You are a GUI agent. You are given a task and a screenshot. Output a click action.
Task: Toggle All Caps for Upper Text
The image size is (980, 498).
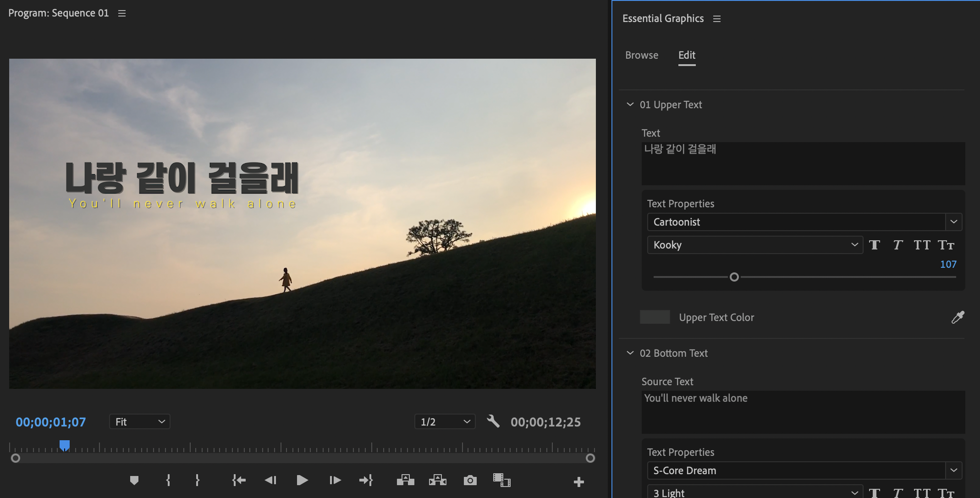pyautogui.click(x=922, y=245)
